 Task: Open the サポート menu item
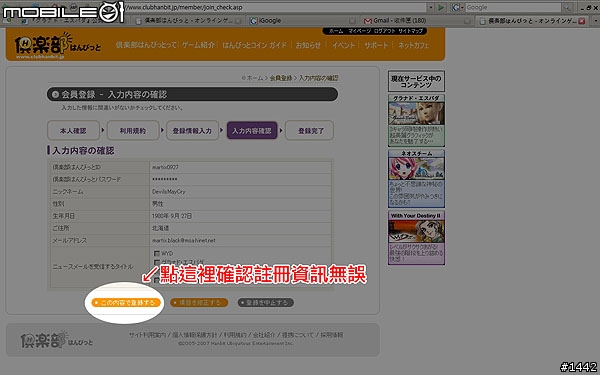[x=376, y=45]
